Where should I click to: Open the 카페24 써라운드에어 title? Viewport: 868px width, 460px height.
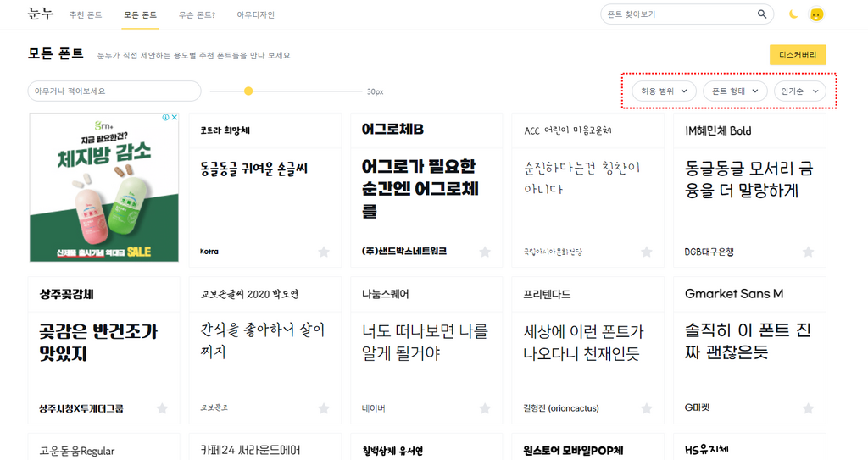250,450
